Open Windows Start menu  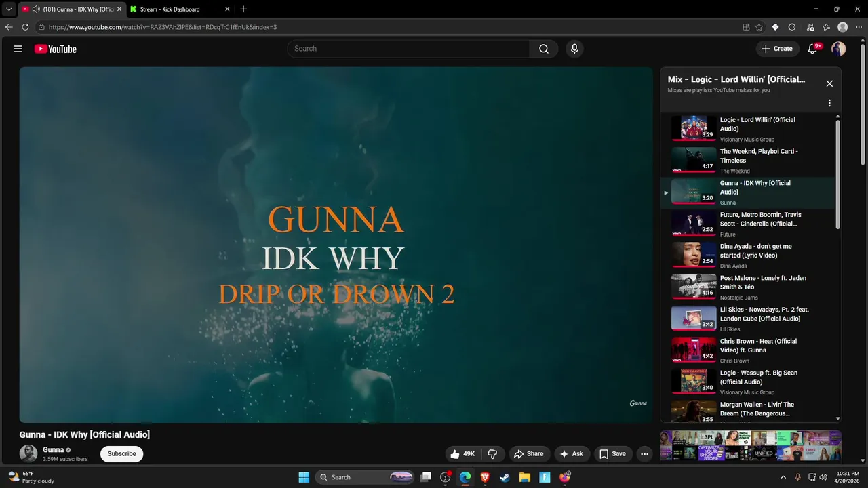[x=304, y=477]
